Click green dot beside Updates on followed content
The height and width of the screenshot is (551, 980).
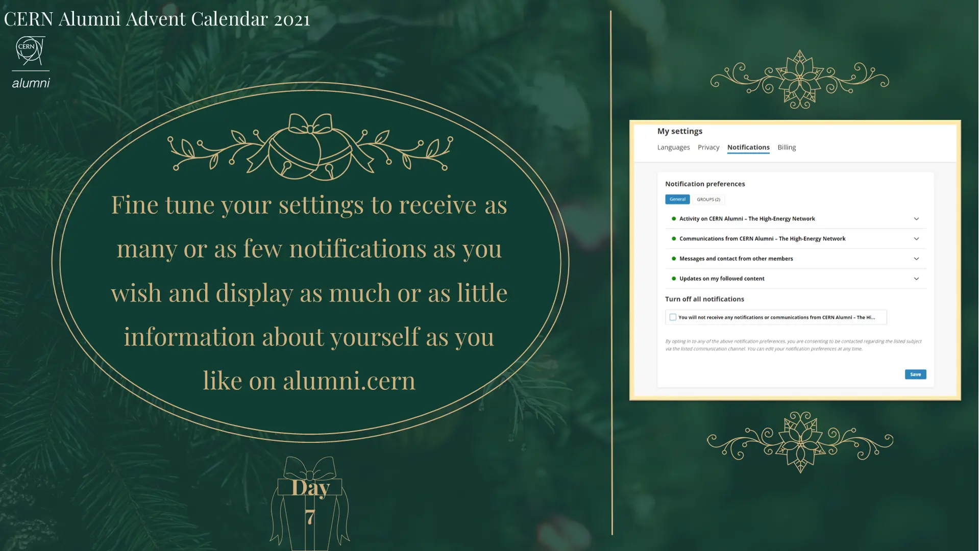coord(674,279)
